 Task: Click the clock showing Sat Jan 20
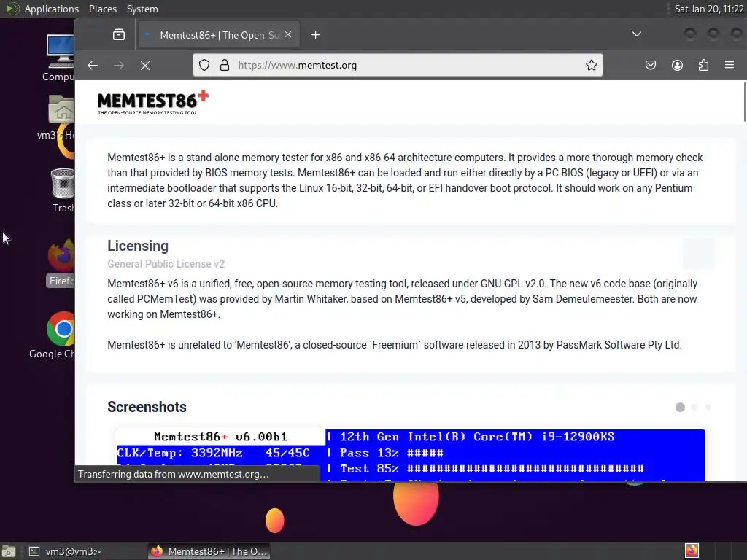click(x=709, y=9)
